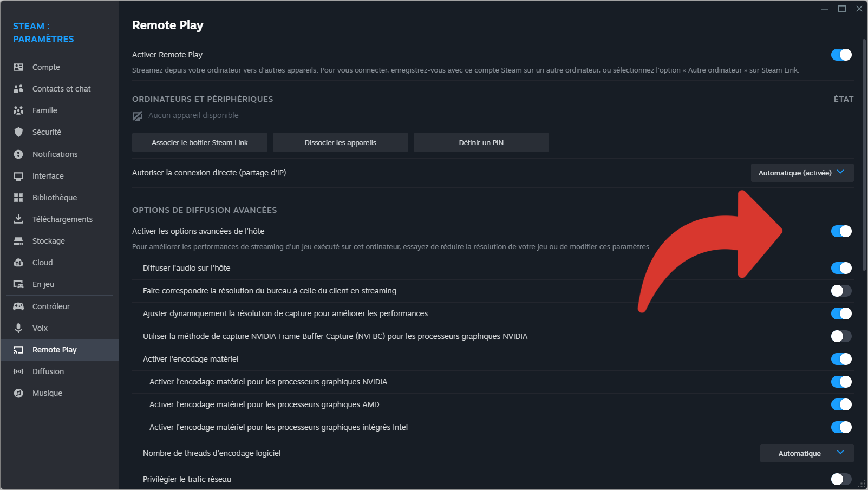
Task: Select the Sécurité shield icon
Action: click(18, 132)
